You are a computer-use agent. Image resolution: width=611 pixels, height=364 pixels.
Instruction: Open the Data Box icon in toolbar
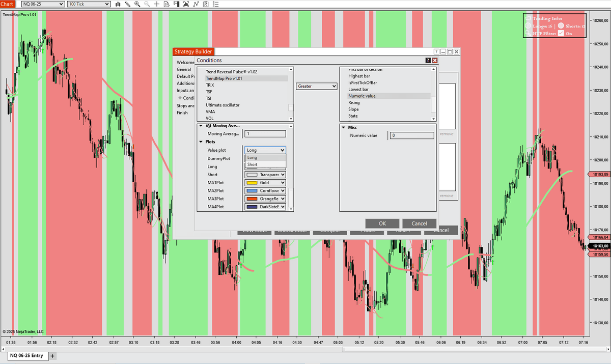coord(166,4)
